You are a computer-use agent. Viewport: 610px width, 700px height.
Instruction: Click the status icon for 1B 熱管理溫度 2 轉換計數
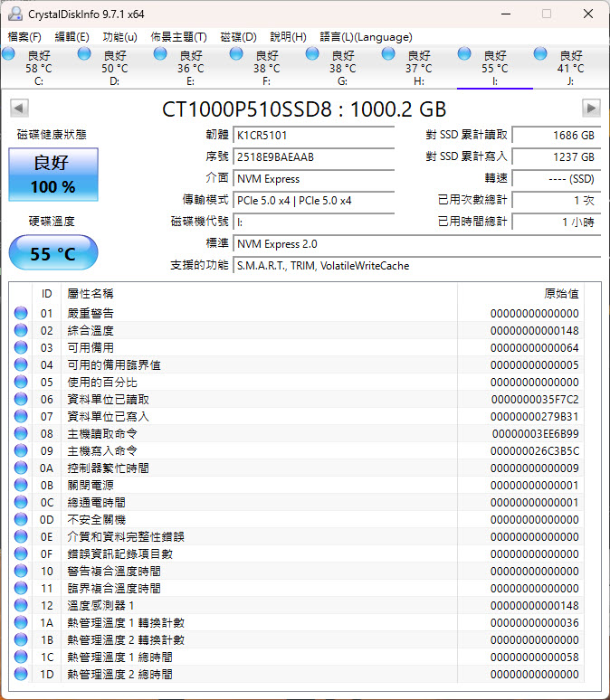coord(21,639)
